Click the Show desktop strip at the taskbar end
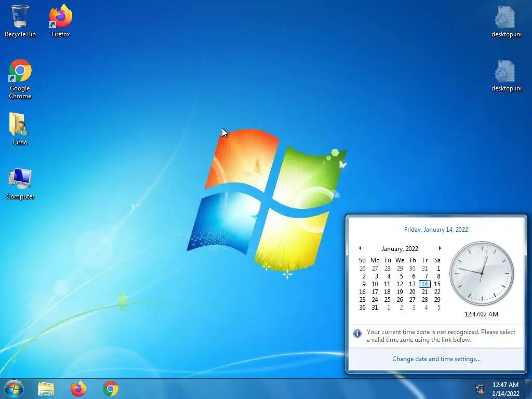Screen dimensions: 532x399 (528, 389)
